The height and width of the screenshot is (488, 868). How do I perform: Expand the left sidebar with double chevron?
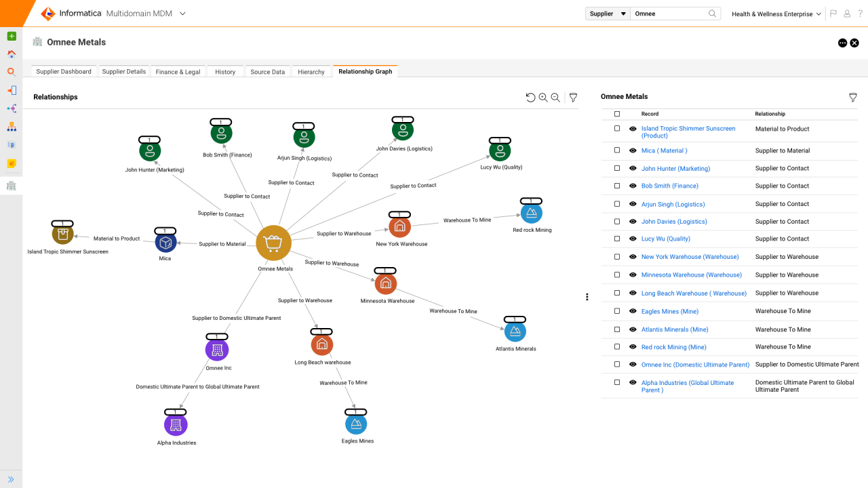pos(12,479)
